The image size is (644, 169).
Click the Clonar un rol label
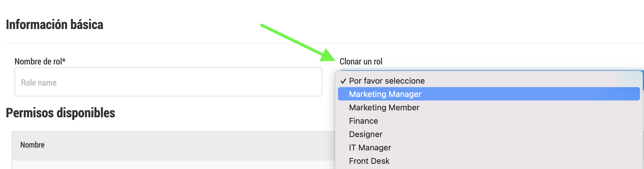click(361, 62)
